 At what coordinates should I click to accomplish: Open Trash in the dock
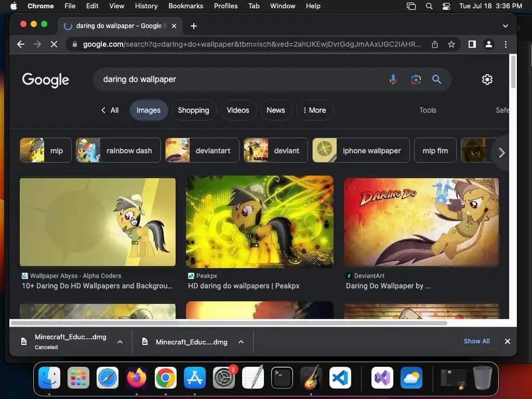tap(483, 378)
